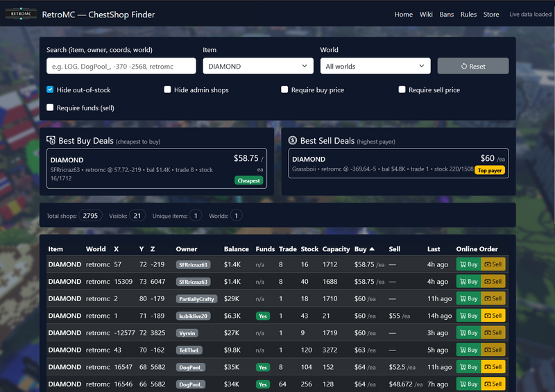This screenshot has width=555, height=392.
Task: Click Buy button on Vyrvin's shop row
Action: tap(468, 333)
